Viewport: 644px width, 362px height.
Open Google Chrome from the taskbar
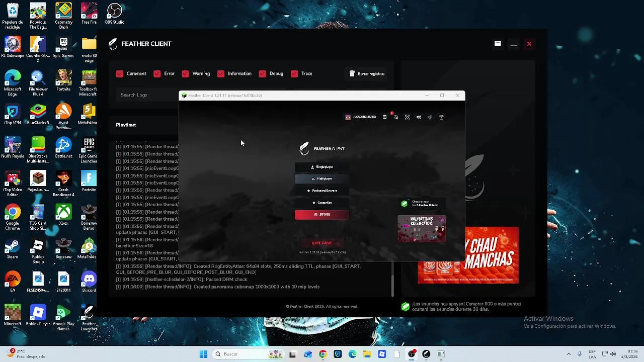323,354
